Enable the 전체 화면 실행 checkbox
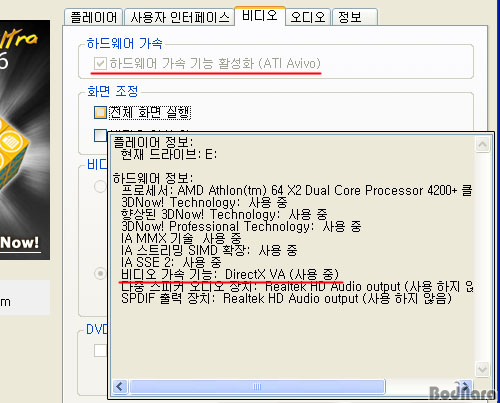This screenshot has height=403, width=500. coord(100,112)
